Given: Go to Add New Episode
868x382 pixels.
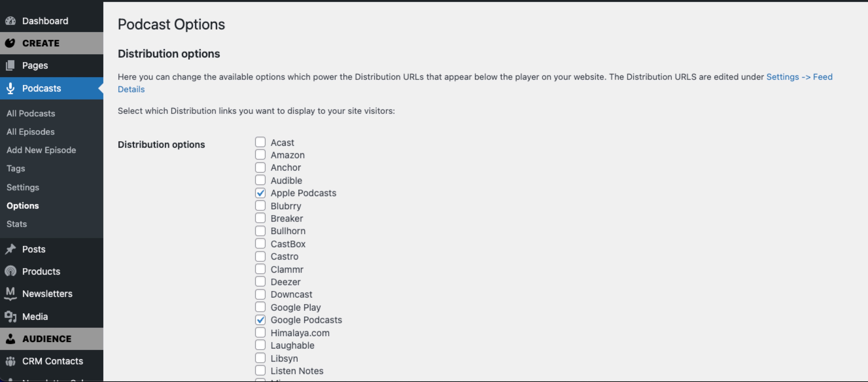Looking at the screenshot, I should pos(41,150).
